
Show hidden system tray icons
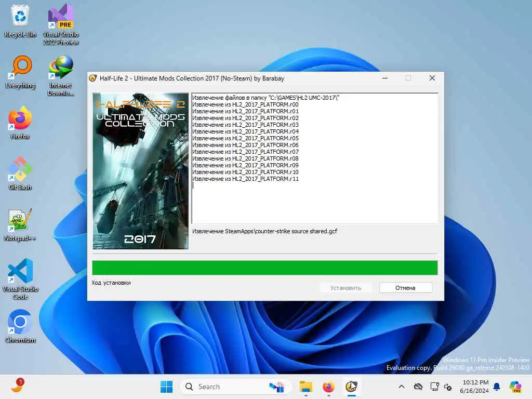402,387
